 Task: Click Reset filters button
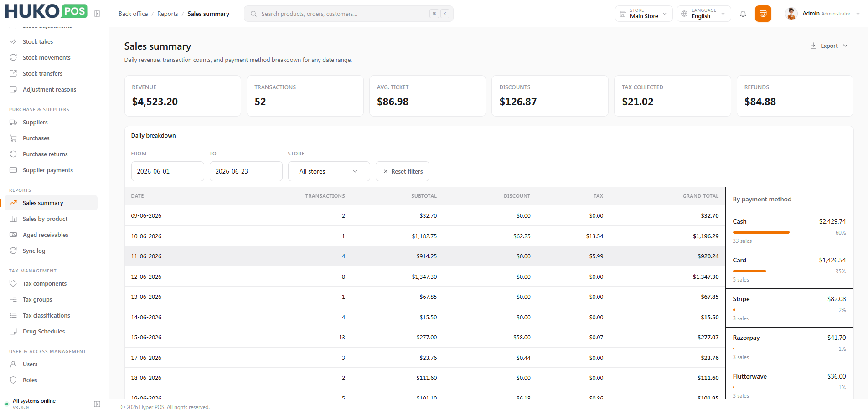pos(403,171)
